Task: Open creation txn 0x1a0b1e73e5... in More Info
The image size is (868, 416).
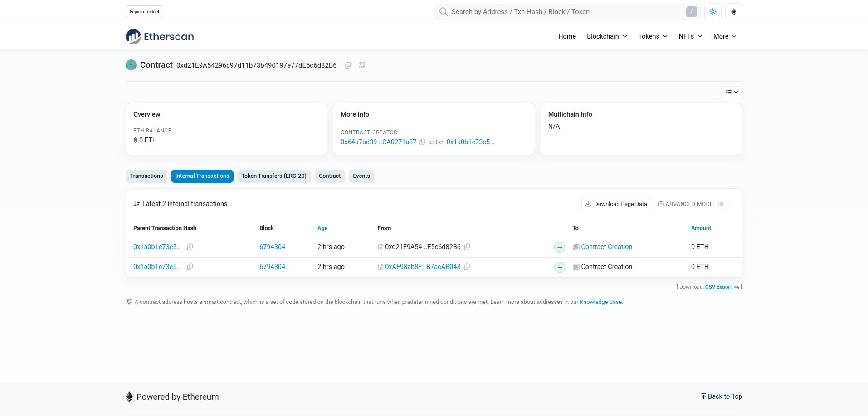Action: (470, 142)
